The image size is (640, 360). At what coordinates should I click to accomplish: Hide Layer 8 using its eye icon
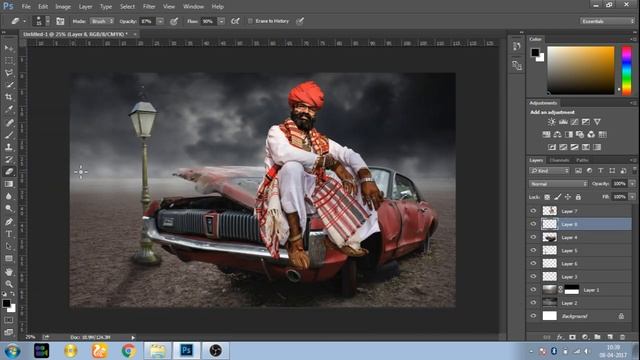tap(533, 224)
